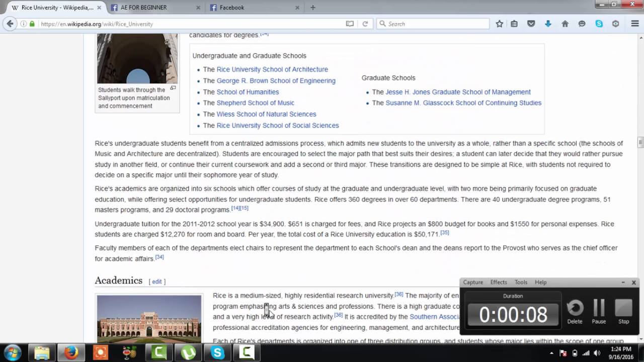Open the Hello chat smiley icon
Viewport: 644px width, 362px height.
tap(582, 24)
